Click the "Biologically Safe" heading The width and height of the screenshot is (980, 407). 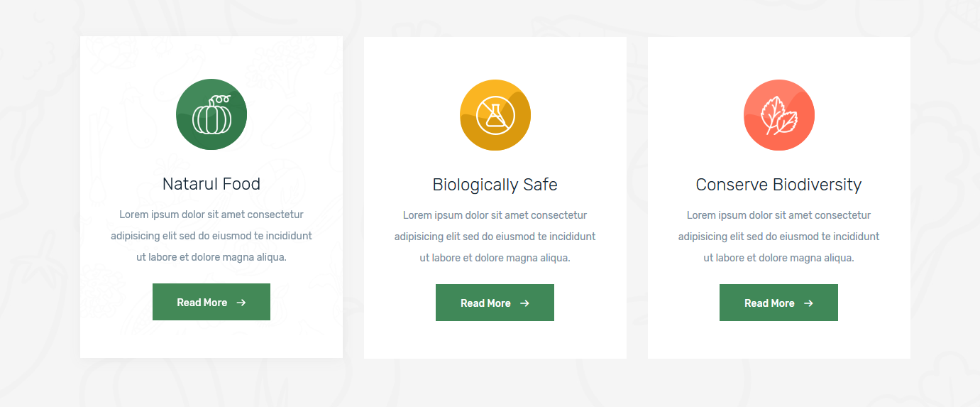click(x=495, y=185)
